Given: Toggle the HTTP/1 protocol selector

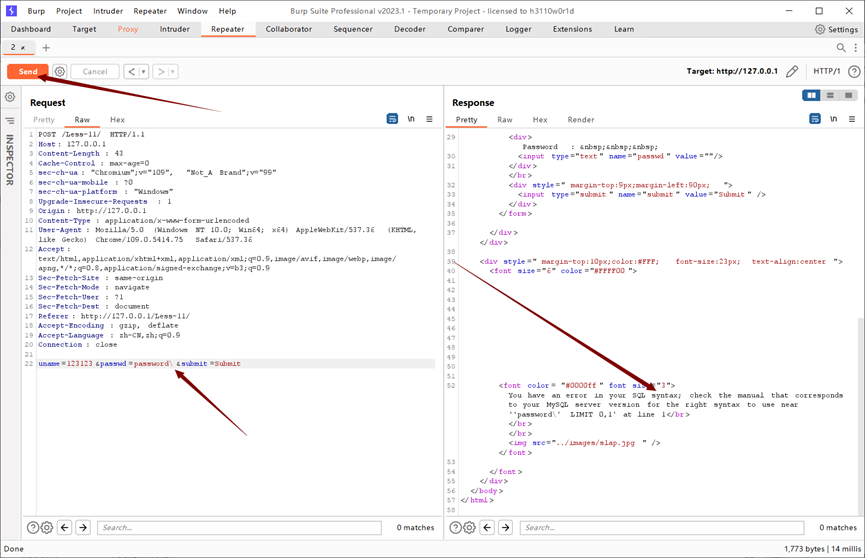Looking at the screenshot, I should pos(826,71).
